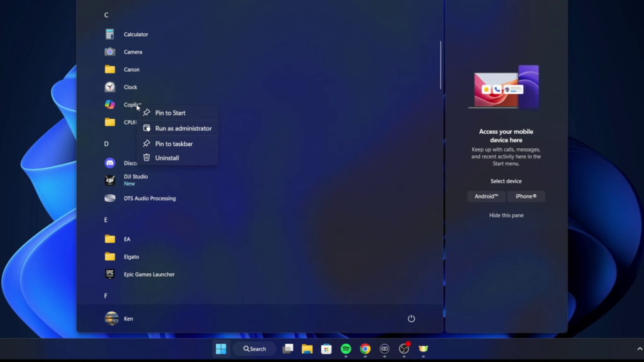Open the taskbar app with red notification badge
This screenshot has width=644, height=362.
click(x=404, y=348)
